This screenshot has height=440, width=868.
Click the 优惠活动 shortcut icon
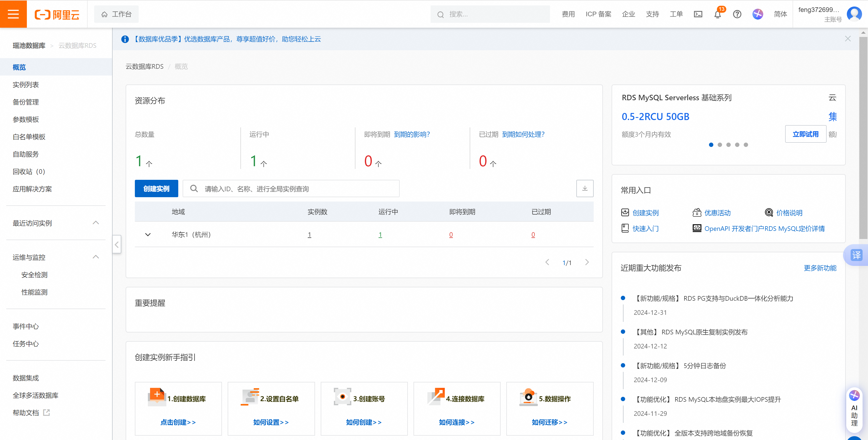click(697, 212)
